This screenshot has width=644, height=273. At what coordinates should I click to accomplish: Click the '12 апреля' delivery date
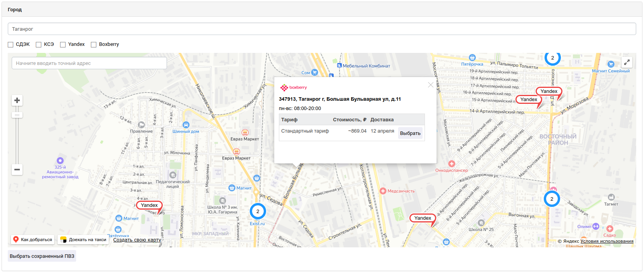382,131
